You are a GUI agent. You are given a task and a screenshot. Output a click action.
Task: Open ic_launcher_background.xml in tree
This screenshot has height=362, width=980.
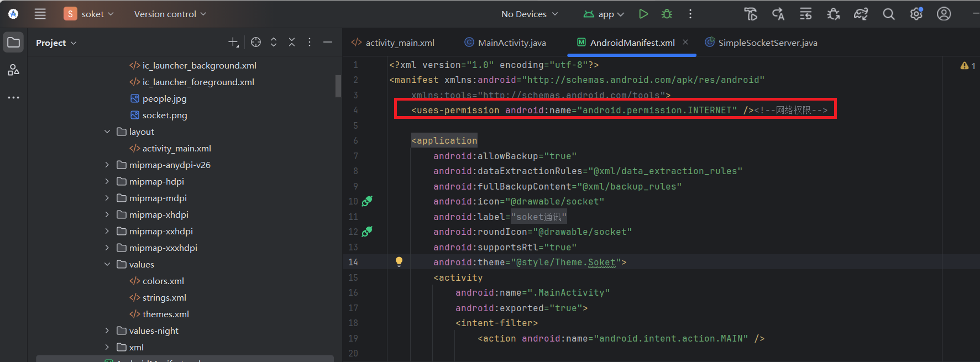(193, 65)
